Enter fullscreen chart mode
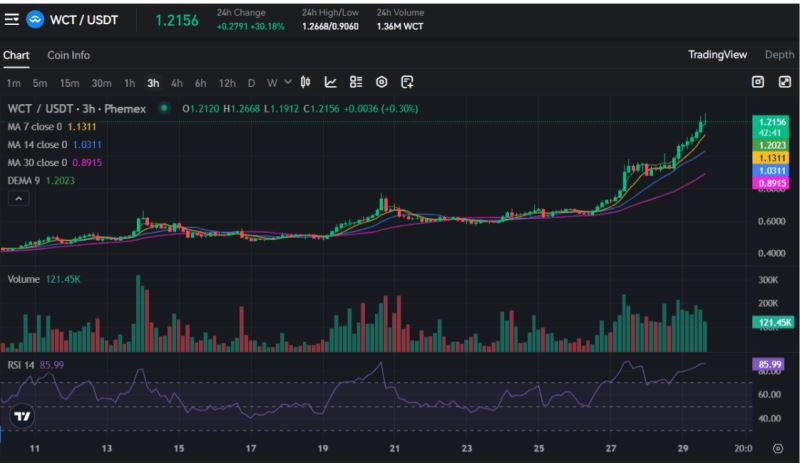 coord(783,82)
